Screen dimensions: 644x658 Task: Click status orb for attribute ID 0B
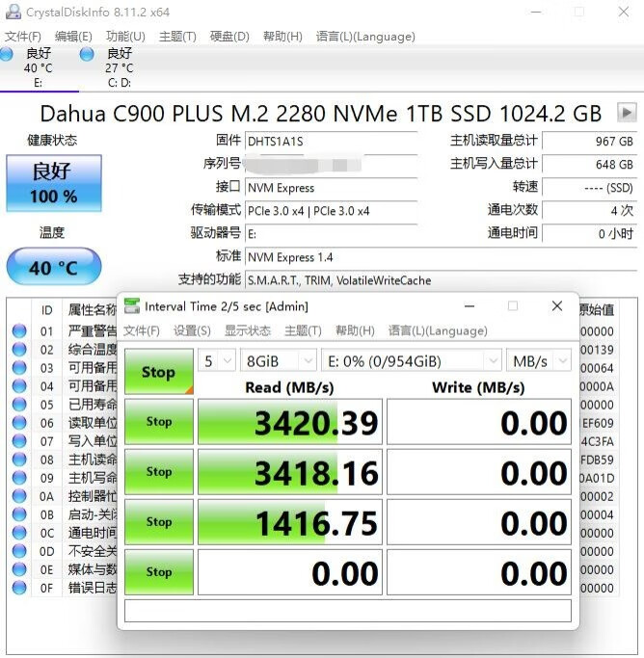click(x=19, y=514)
